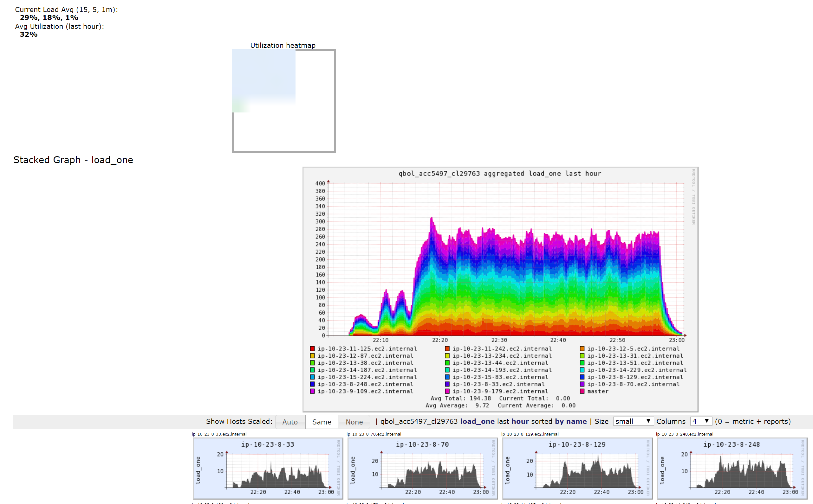Click legend text ip-10-23-15-224.ec2.internal
The height and width of the screenshot is (504, 813).
click(367, 377)
